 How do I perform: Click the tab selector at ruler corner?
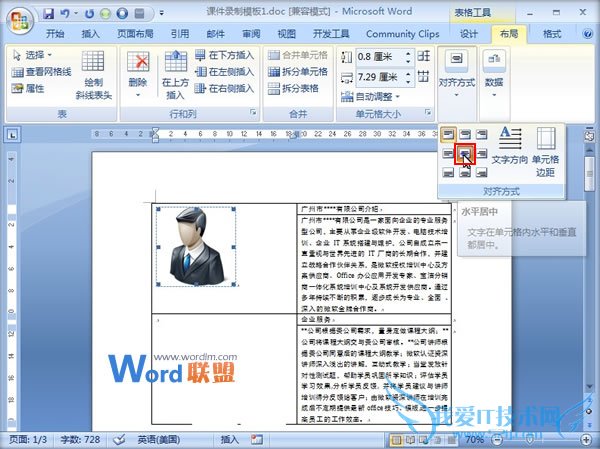point(13,135)
